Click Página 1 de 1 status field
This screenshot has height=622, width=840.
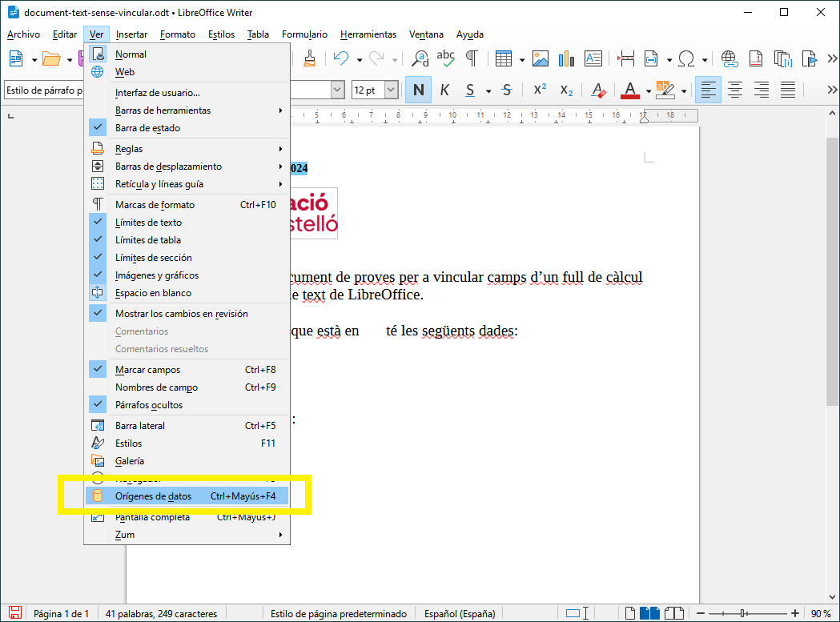coord(61,613)
